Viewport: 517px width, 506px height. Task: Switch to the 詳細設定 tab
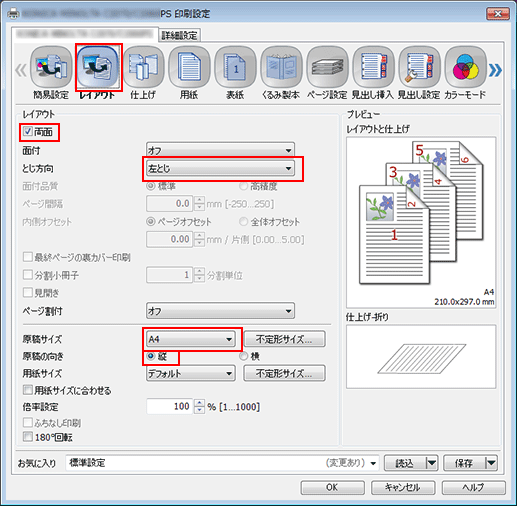180,35
